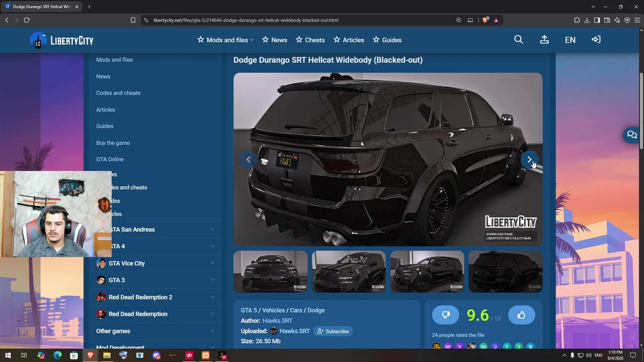Show the next car screenshot
The image size is (644, 362).
click(x=529, y=159)
